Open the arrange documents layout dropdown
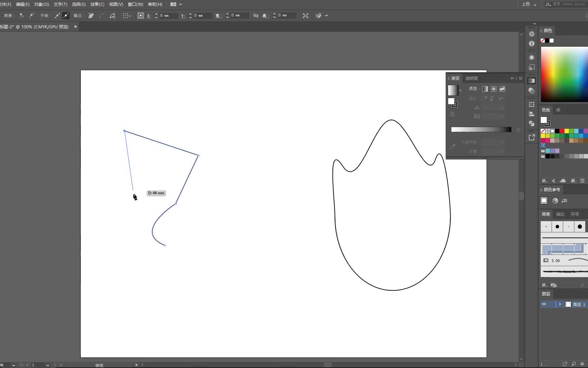This screenshot has width=588, height=368. click(176, 4)
